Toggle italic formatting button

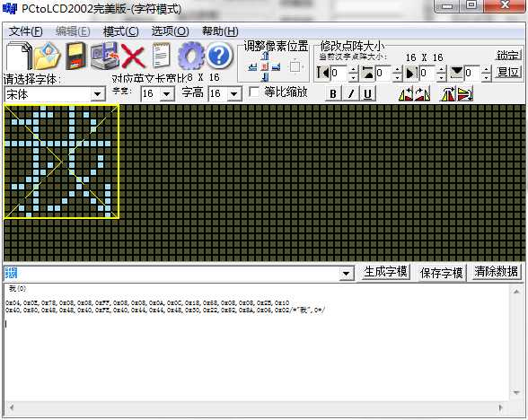(351, 93)
